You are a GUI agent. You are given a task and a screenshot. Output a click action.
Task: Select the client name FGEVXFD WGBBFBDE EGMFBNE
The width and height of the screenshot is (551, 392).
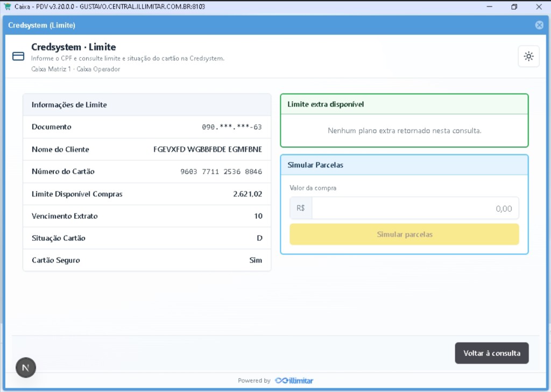click(208, 149)
